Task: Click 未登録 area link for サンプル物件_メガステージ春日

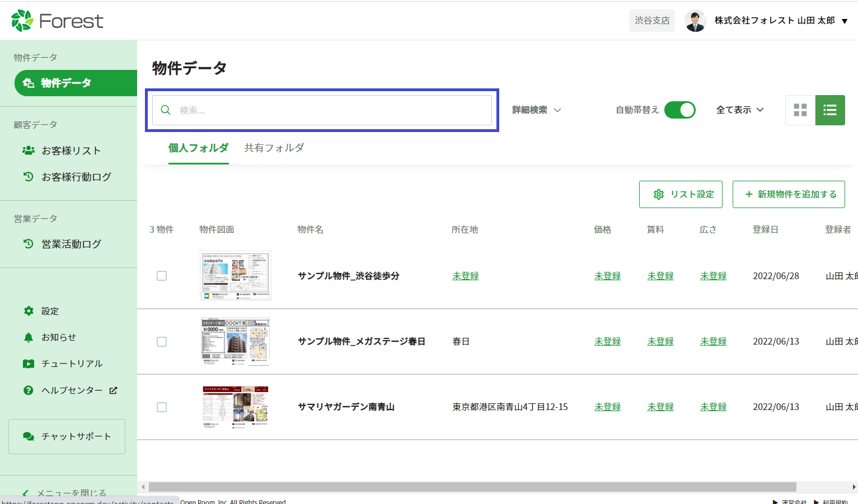Action: pyautogui.click(x=714, y=341)
